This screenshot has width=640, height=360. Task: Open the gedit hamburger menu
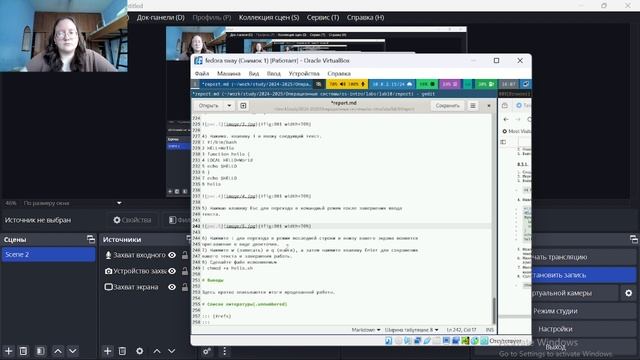(473, 106)
